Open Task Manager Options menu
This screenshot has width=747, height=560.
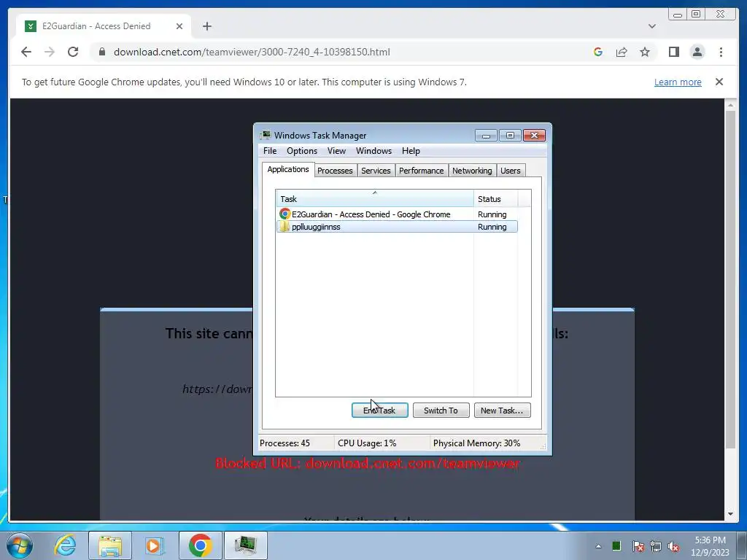pyautogui.click(x=301, y=150)
